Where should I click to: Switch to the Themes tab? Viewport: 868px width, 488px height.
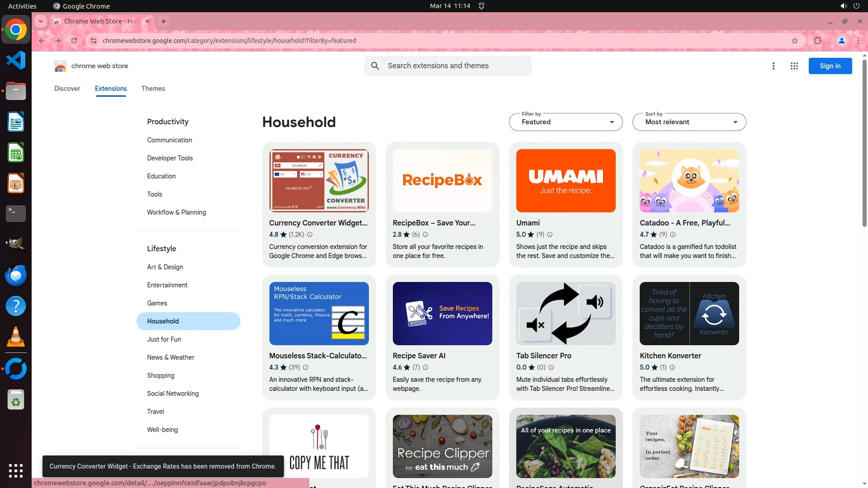[x=153, y=89]
